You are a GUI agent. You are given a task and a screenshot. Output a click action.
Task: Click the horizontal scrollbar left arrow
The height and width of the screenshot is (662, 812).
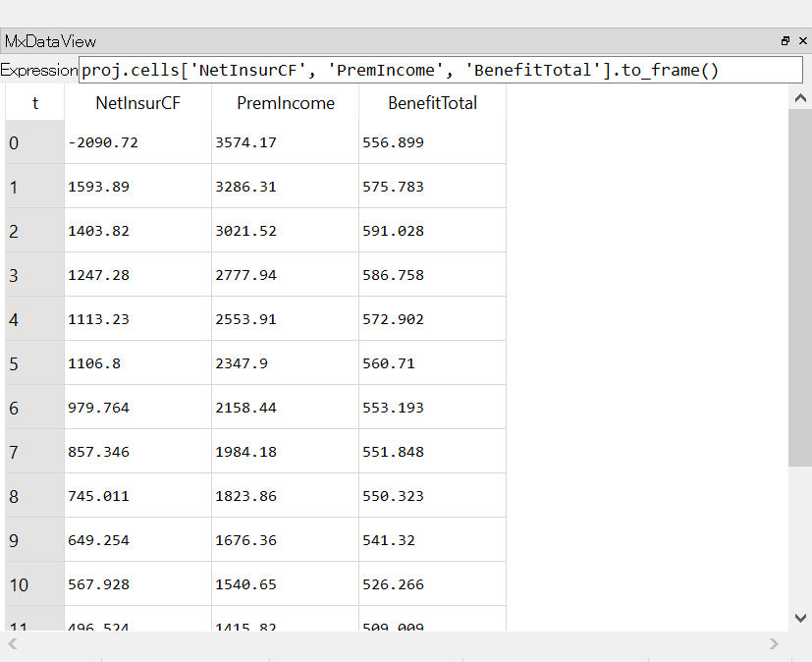(13, 643)
